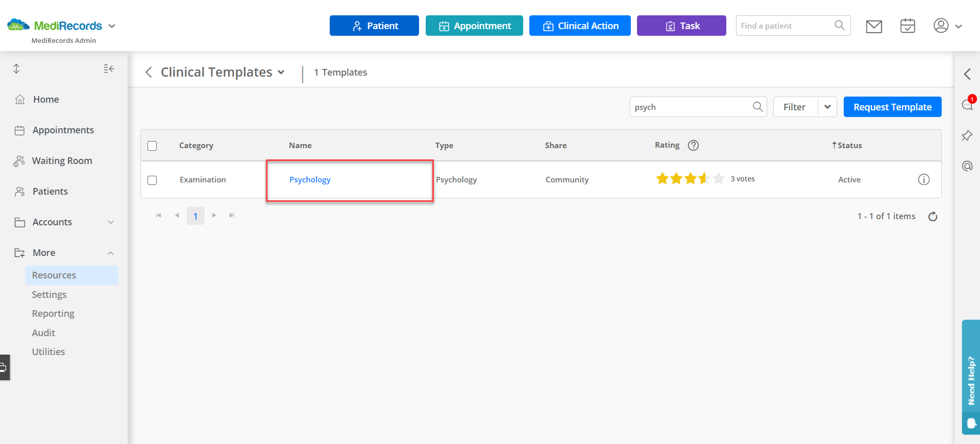Screen dimensions: 980x444
Task: Open Rating help question mark icon
Action: pyautogui.click(x=693, y=145)
